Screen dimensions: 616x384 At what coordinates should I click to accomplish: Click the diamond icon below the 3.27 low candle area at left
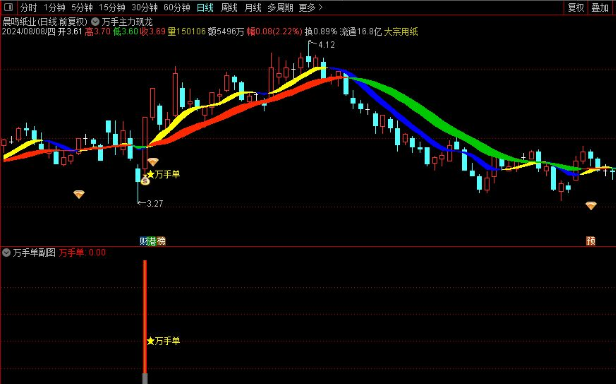pos(79,194)
